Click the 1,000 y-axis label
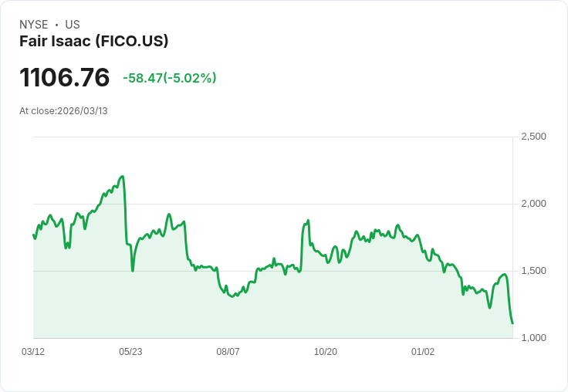The width and height of the screenshot is (568, 392). 533,338
